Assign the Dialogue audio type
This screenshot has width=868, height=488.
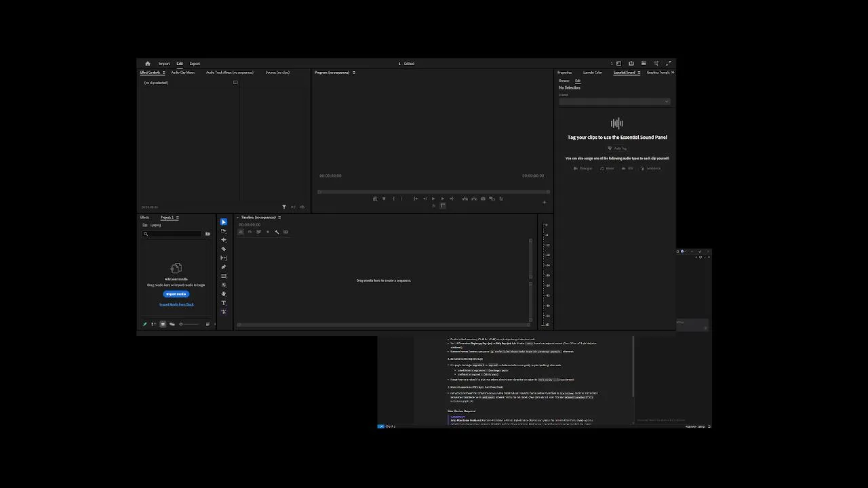(583, 168)
